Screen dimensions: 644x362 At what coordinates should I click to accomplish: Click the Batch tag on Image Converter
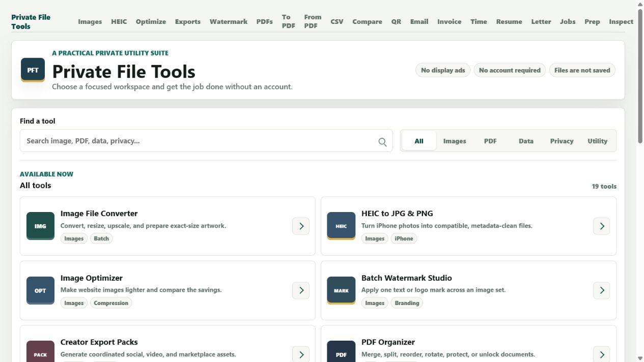[x=101, y=238]
